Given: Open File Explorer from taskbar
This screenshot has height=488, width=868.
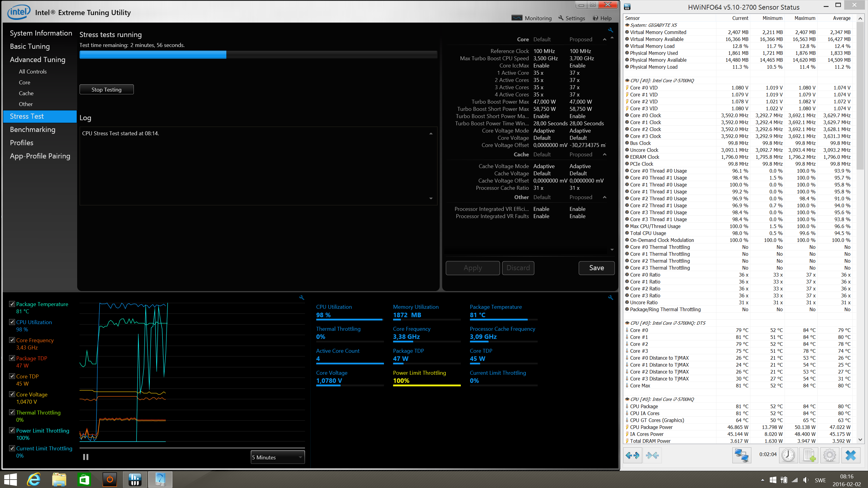Looking at the screenshot, I should (x=59, y=480).
